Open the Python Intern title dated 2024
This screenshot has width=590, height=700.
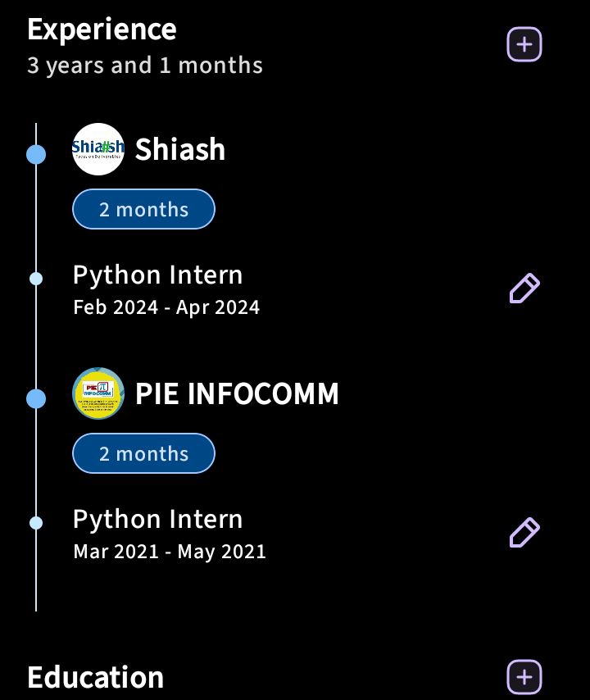157,275
